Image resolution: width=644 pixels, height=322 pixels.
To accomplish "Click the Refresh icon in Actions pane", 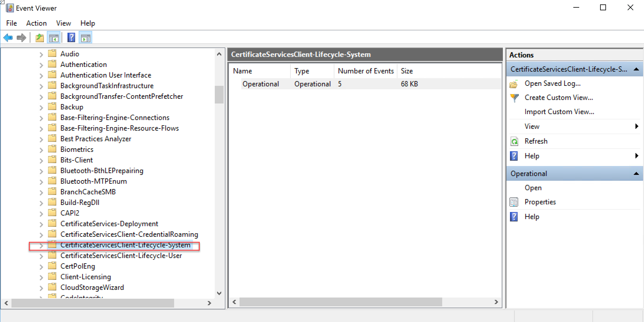I will click(514, 141).
